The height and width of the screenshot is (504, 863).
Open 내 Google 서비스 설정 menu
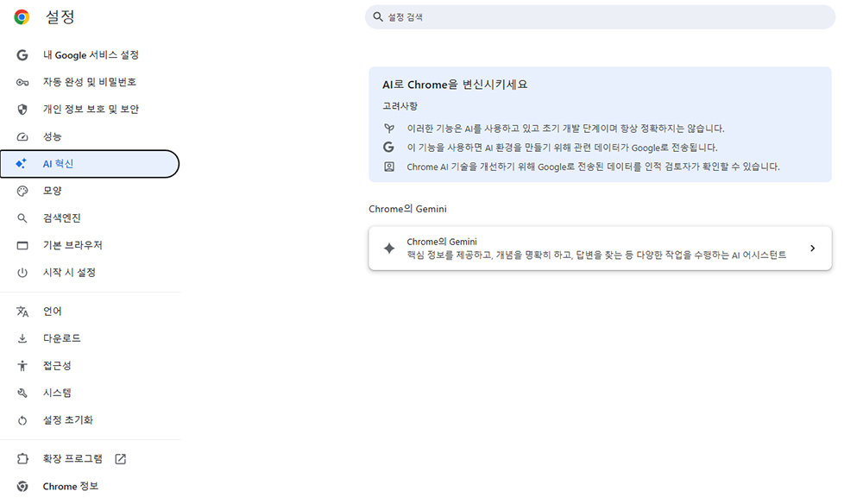90,55
